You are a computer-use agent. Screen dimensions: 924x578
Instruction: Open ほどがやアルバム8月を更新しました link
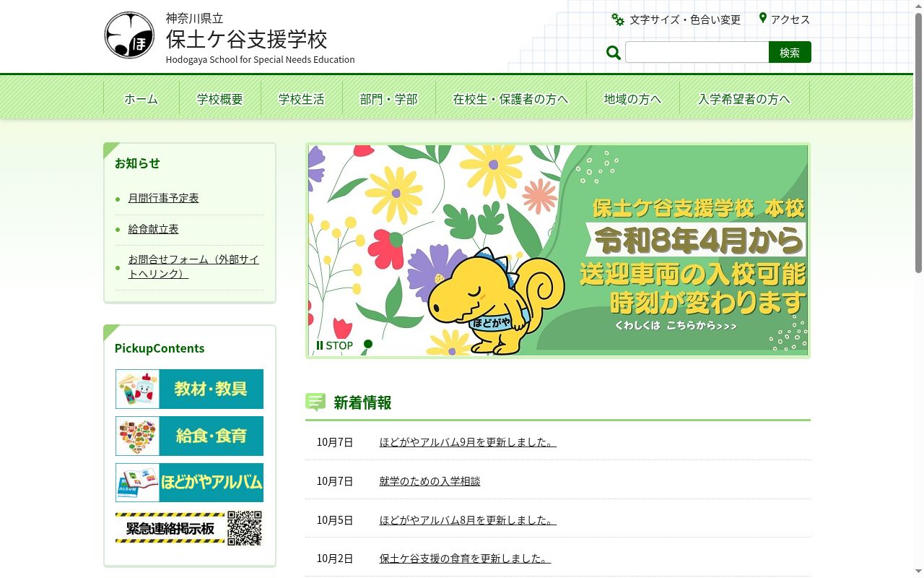(x=468, y=520)
